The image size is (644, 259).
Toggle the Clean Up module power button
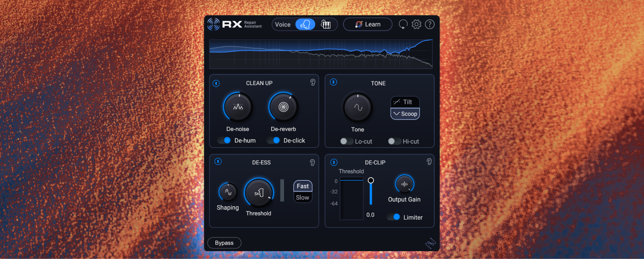(216, 83)
